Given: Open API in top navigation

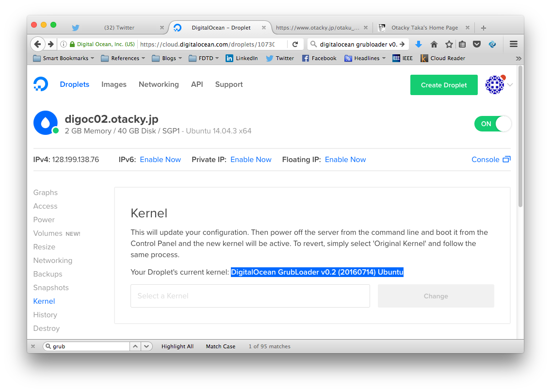Looking at the screenshot, I should [x=197, y=84].
